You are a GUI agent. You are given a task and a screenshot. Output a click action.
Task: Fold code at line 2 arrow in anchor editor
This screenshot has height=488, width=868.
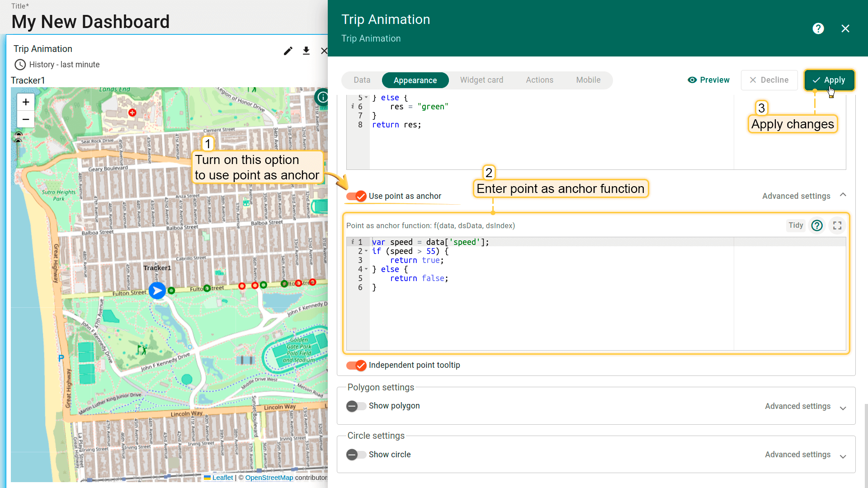tap(366, 251)
